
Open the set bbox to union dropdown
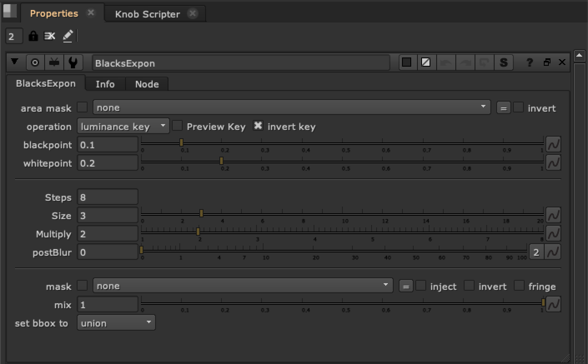(x=116, y=323)
